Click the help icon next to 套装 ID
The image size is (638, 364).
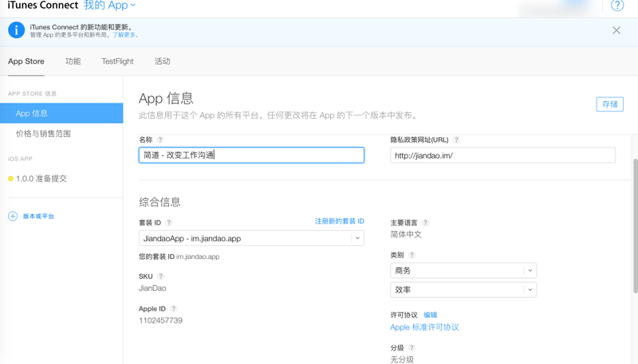(x=169, y=223)
